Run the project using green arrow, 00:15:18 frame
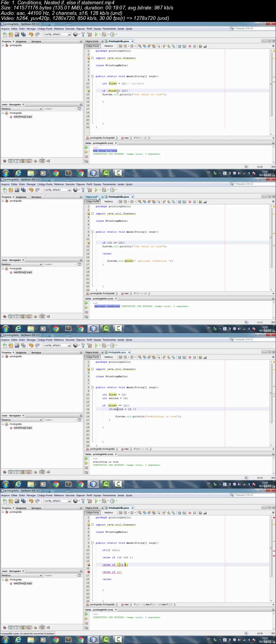Image resolution: width=276 pixels, height=644 pixels. [96, 501]
